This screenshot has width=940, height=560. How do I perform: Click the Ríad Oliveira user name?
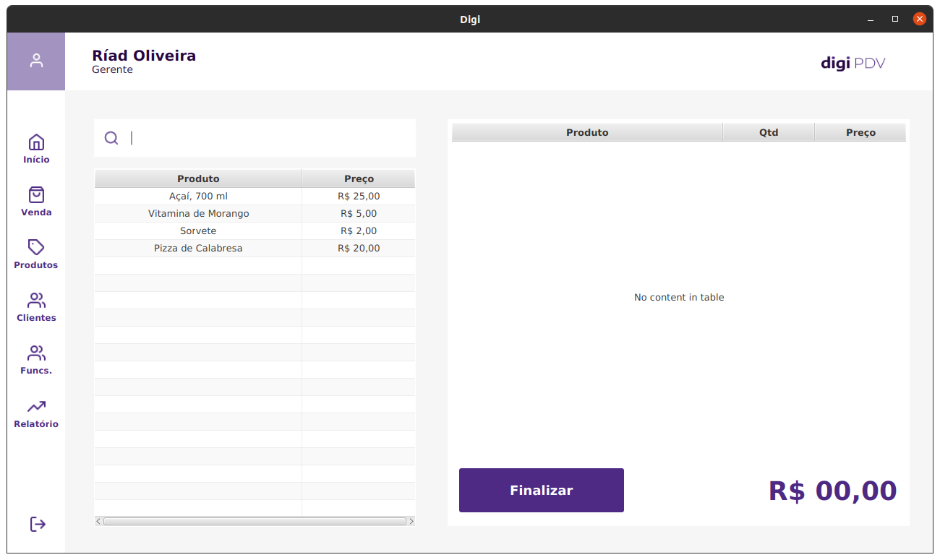point(144,56)
